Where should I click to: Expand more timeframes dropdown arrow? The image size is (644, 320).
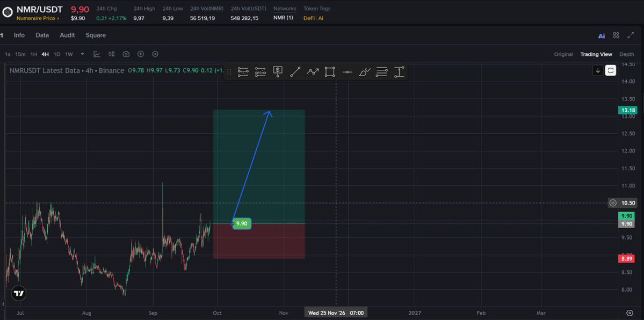point(83,54)
